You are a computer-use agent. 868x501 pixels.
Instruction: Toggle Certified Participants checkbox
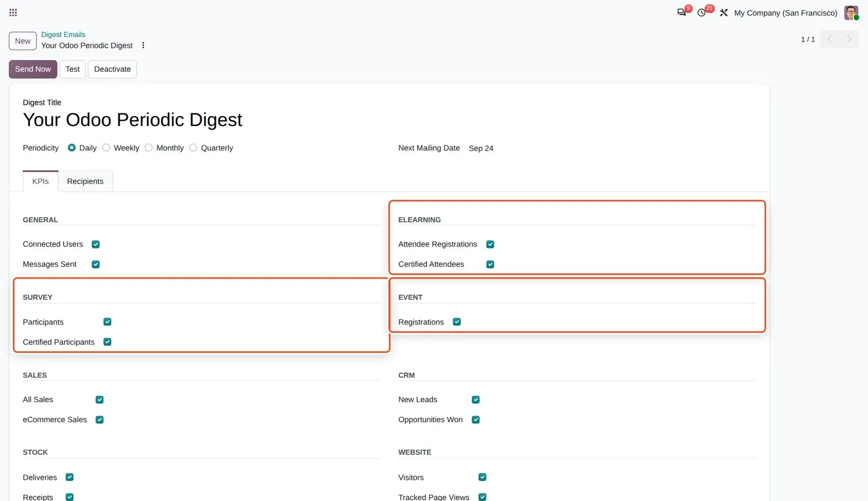click(x=107, y=342)
